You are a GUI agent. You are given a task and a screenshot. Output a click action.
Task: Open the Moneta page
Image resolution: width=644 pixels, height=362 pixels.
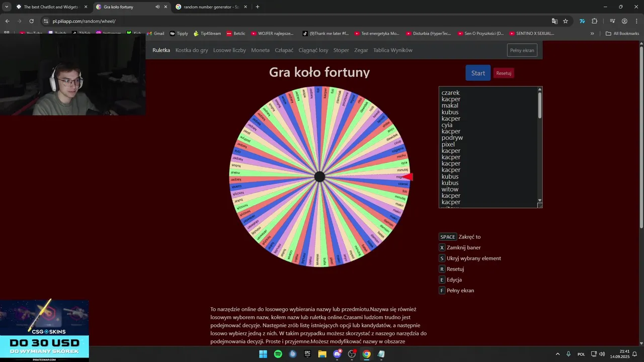(260, 50)
